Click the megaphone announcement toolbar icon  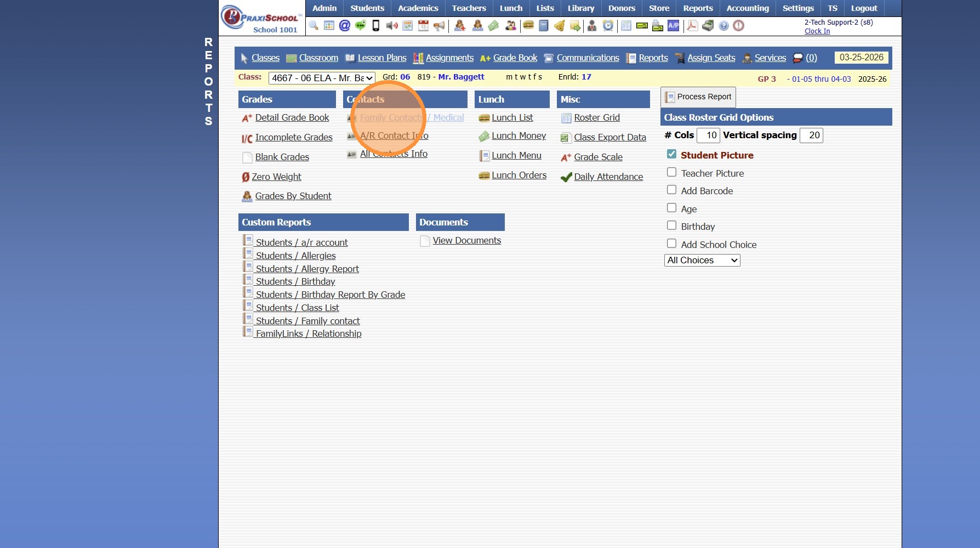pyautogui.click(x=439, y=26)
